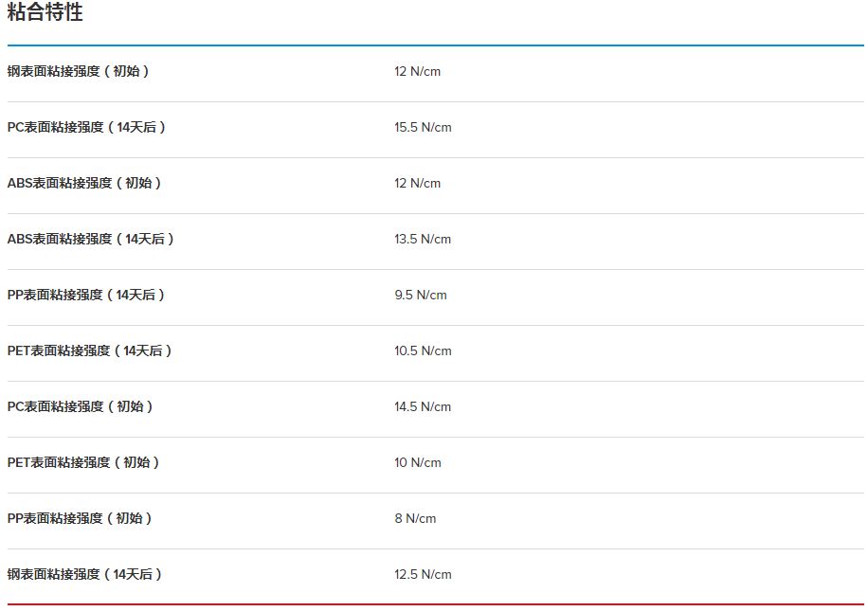The image size is (868, 611).
Task: Select the 9.5 N/cm value
Action: pyautogui.click(x=420, y=296)
